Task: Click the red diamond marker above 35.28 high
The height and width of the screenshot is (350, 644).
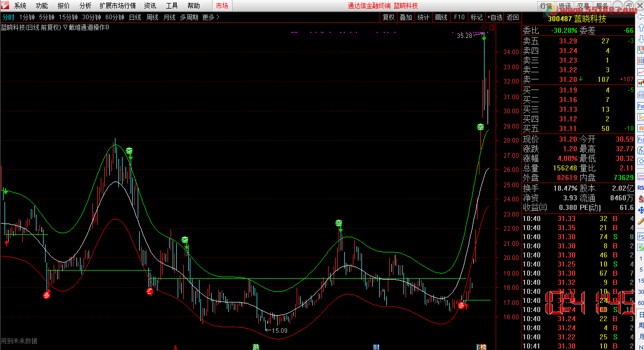Action: [x=484, y=27]
